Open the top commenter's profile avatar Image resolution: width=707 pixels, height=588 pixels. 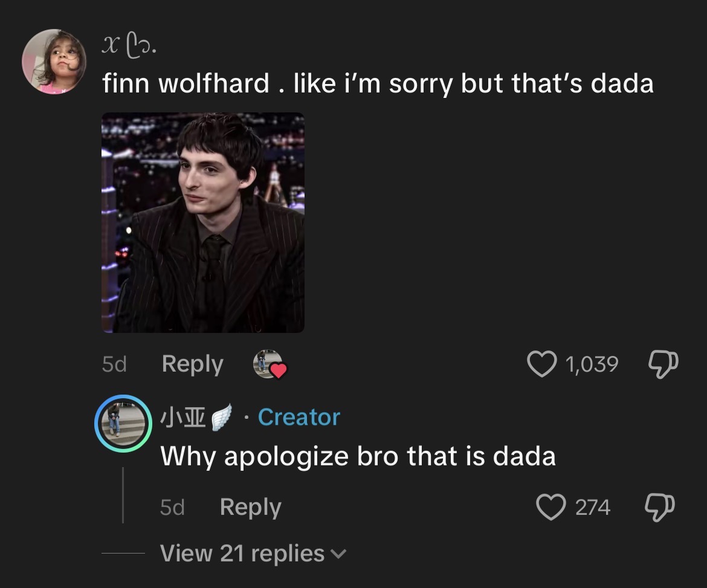coord(54,61)
